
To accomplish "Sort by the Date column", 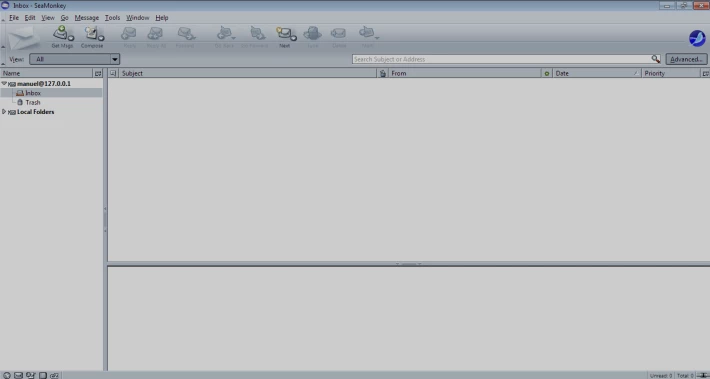I will 597,73.
